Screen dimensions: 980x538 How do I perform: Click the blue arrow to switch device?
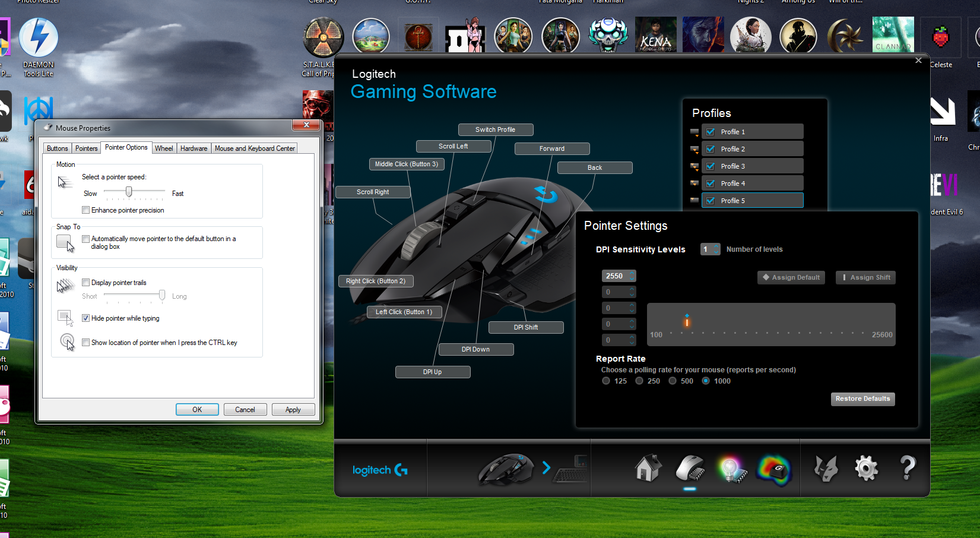pyautogui.click(x=546, y=468)
